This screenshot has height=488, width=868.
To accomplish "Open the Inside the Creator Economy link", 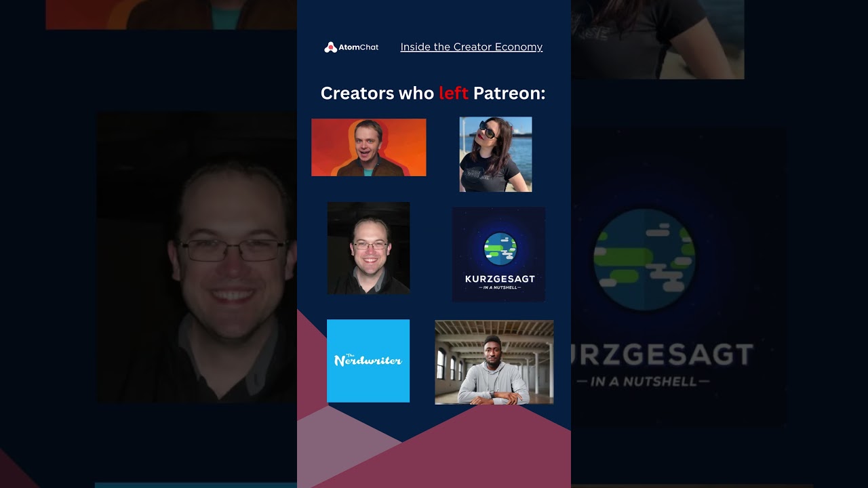I will pyautogui.click(x=471, y=47).
